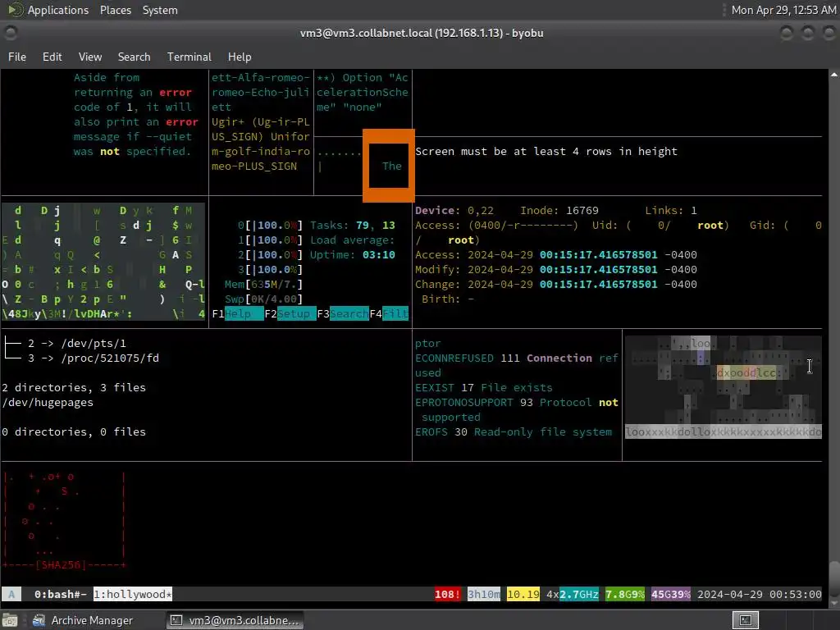
Task: Click the F2 Setup label in htop
Action: pyautogui.click(x=290, y=314)
